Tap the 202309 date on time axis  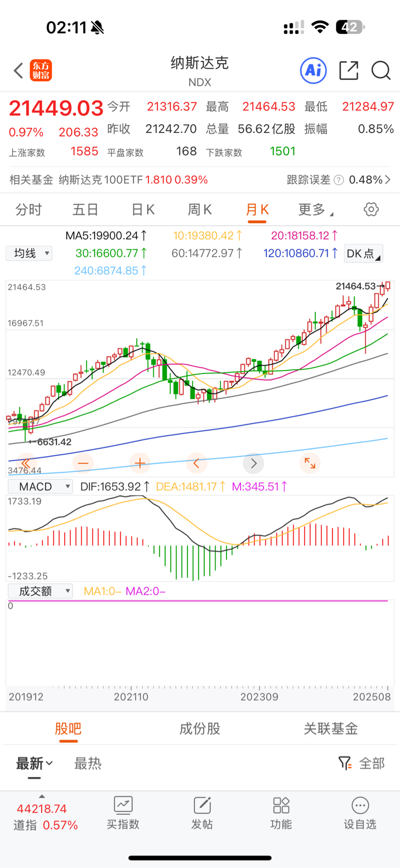click(x=259, y=697)
